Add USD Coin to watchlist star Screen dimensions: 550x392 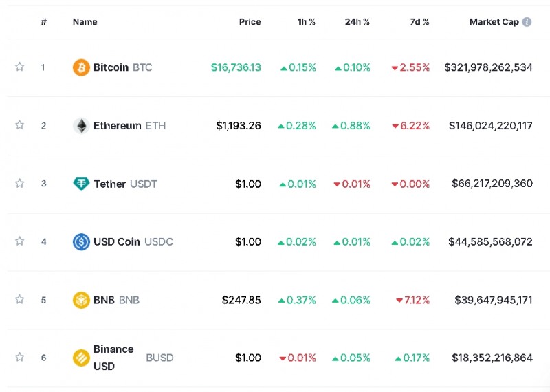(20, 241)
